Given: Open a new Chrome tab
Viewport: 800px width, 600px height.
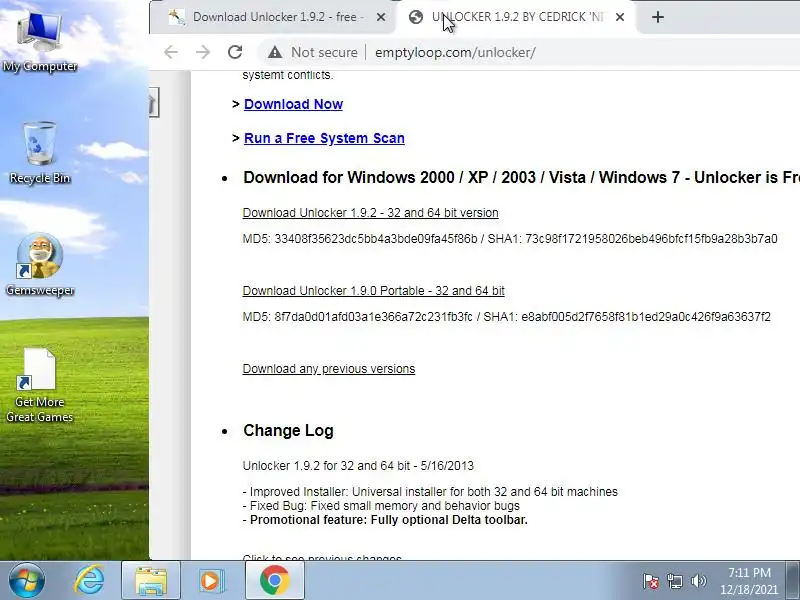Looking at the screenshot, I should coord(658,17).
